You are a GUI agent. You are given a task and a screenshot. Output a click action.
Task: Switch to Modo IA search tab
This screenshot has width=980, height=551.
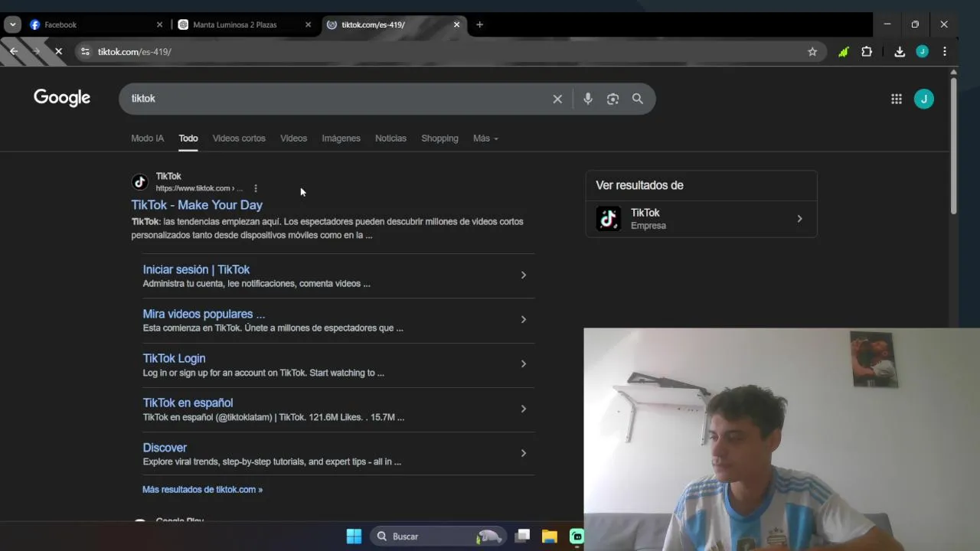[x=147, y=139]
